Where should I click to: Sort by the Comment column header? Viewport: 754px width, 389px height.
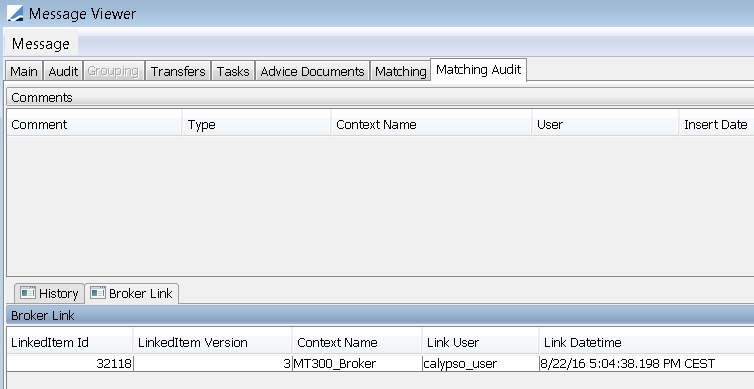point(94,125)
